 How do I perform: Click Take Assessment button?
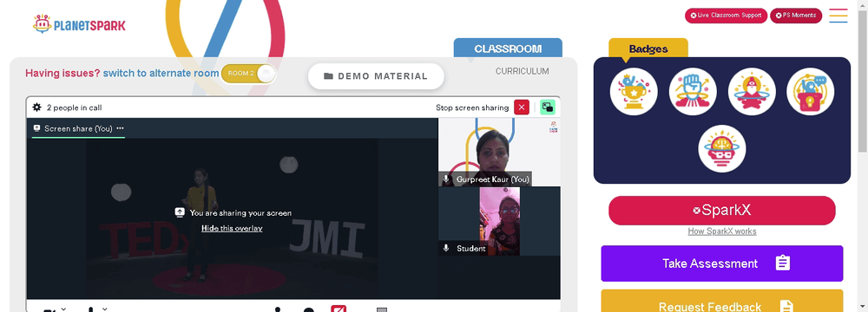point(722,263)
